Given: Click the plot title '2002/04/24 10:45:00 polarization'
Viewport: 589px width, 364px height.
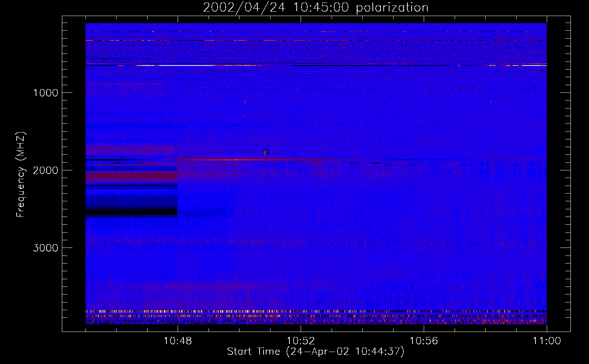Looking at the screenshot, I should (316, 7).
